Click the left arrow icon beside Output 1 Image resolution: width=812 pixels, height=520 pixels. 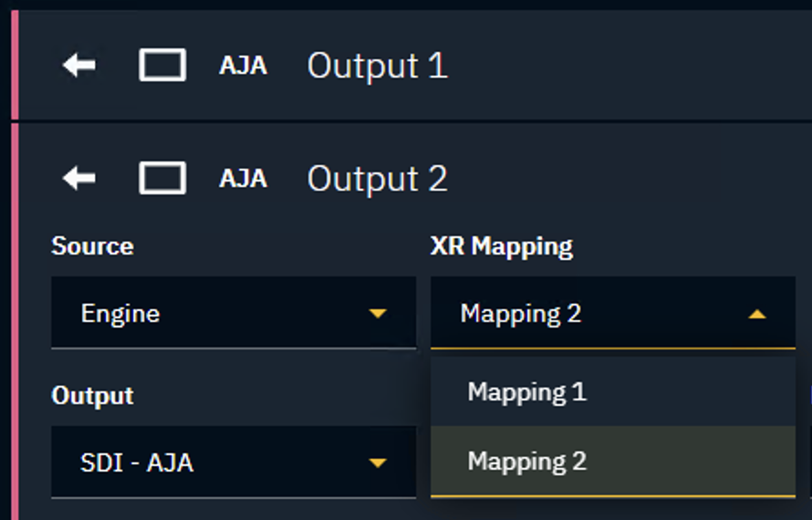[79, 66]
